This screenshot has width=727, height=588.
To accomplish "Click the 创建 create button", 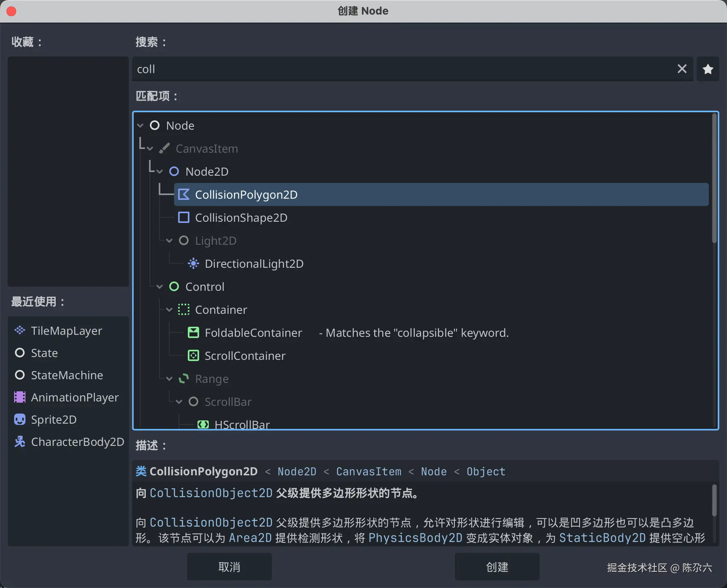I will (497, 567).
